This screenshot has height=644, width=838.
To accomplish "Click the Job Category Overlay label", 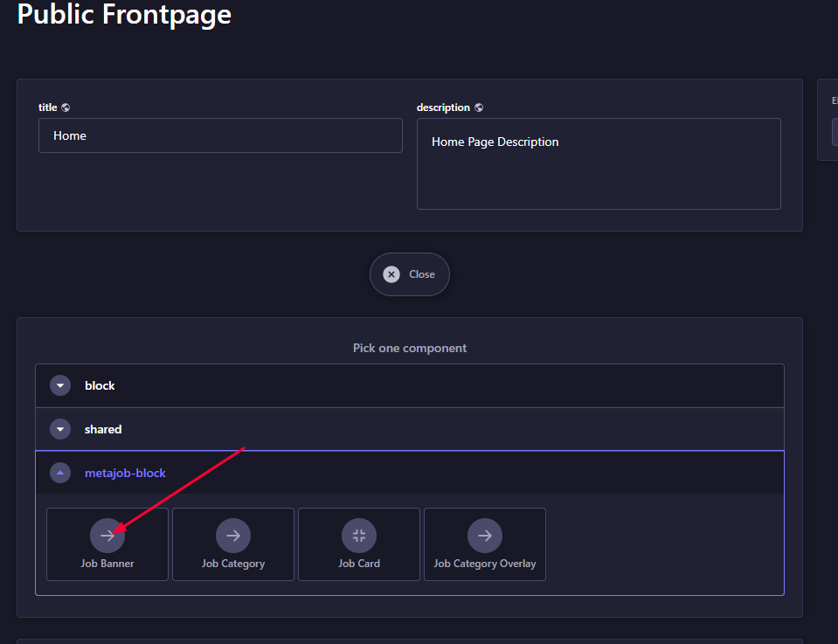I will [x=485, y=564].
